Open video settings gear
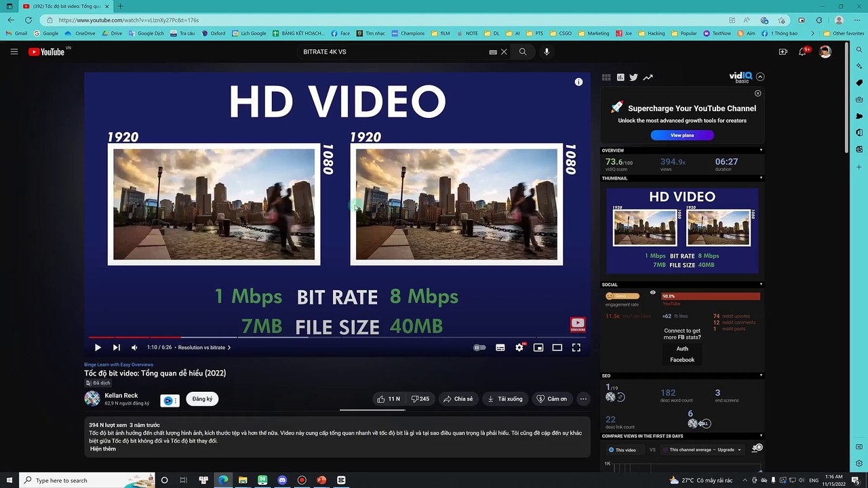The image size is (868, 488). coord(519,348)
